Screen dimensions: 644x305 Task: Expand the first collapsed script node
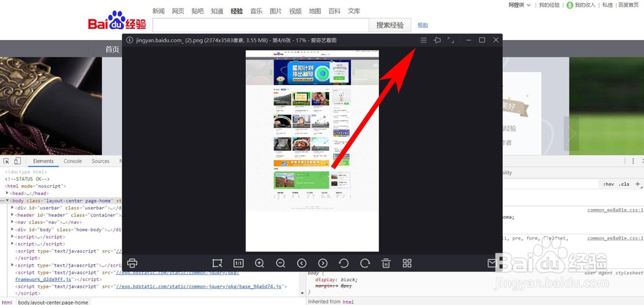coord(12,237)
